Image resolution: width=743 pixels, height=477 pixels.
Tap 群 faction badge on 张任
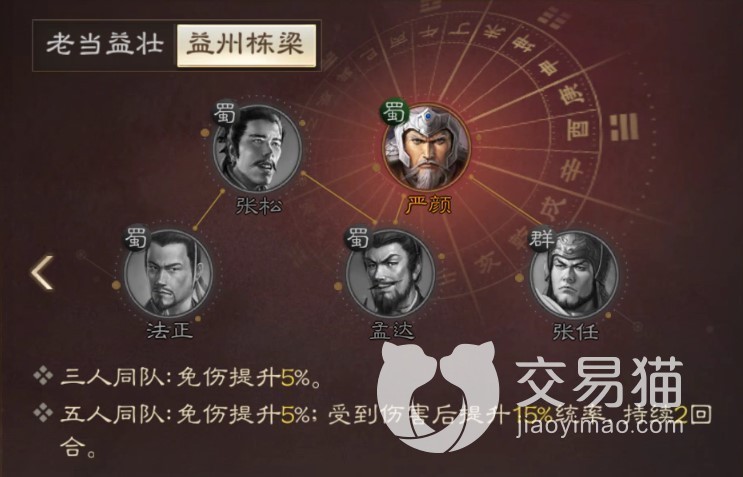tap(541, 238)
